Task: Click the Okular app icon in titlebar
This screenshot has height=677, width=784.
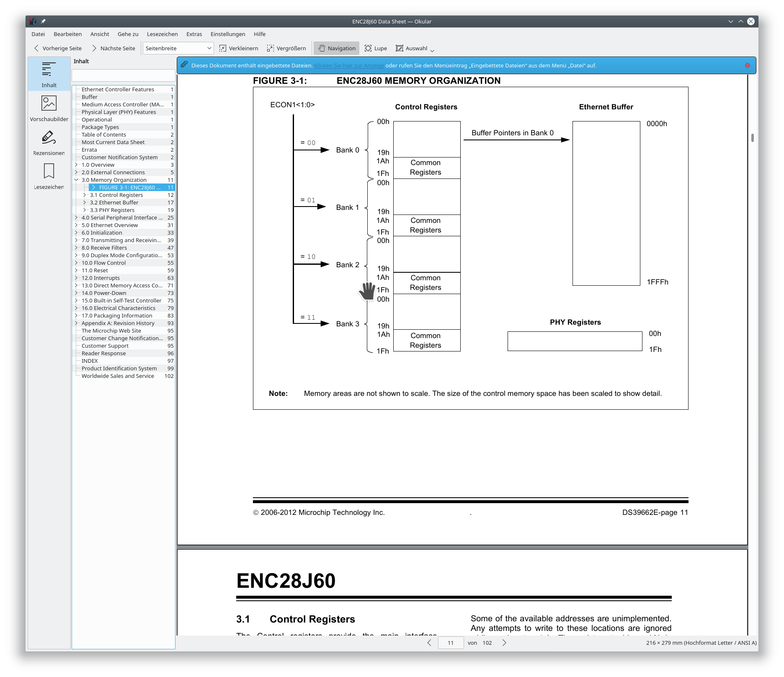Action: [x=34, y=21]
